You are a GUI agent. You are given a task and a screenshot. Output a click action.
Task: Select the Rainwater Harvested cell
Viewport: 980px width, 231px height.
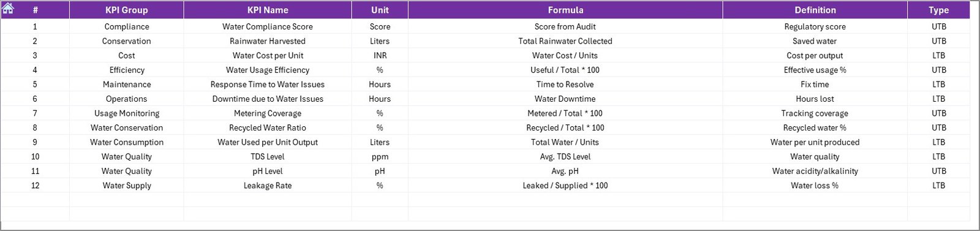(268, 41)
